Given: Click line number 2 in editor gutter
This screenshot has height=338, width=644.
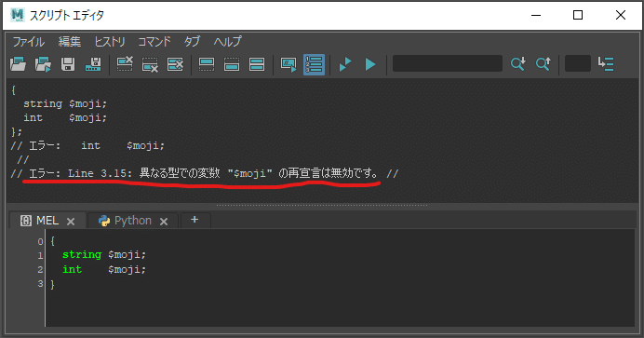Looking at the screenshot, I should point(40,270).
